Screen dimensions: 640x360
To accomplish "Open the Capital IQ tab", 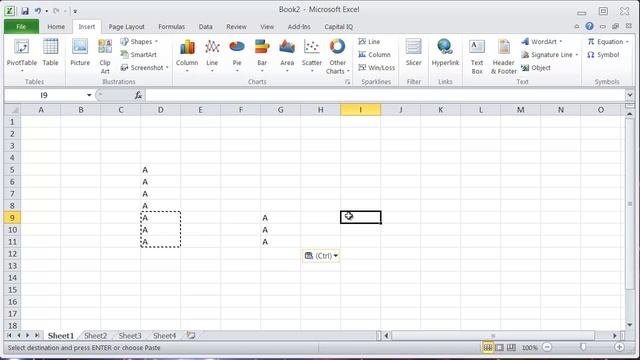I will click(x=338, y=27).
